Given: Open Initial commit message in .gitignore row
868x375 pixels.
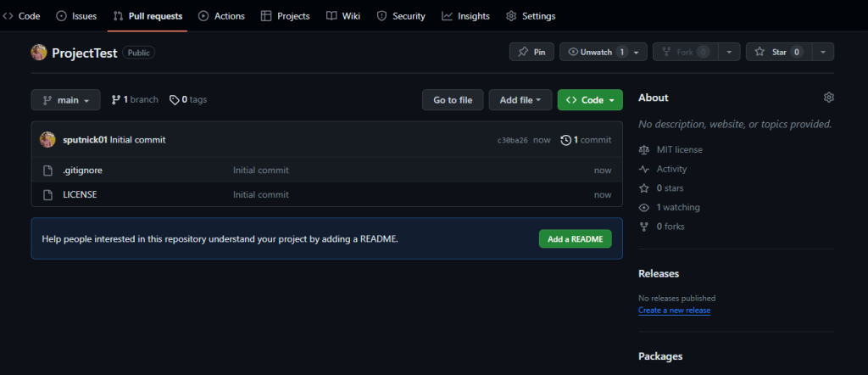Looking at the screenshot, I should 261,171.
